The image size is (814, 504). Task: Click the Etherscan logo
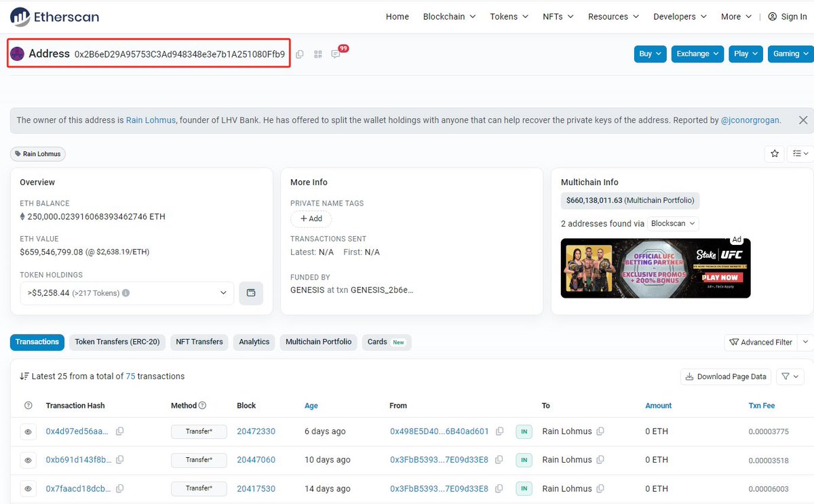pyautogui.click(x=53, y=16)
